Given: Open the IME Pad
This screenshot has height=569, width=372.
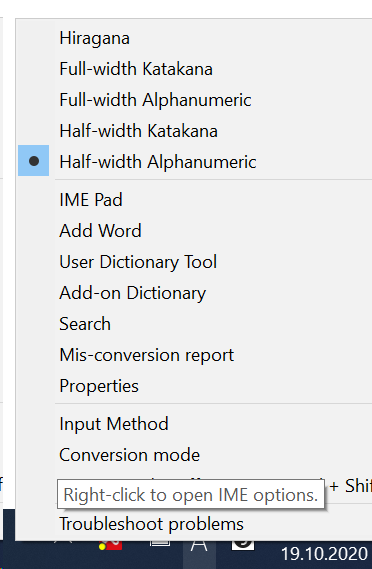Looking at the screenshot, I should (91, 200).
